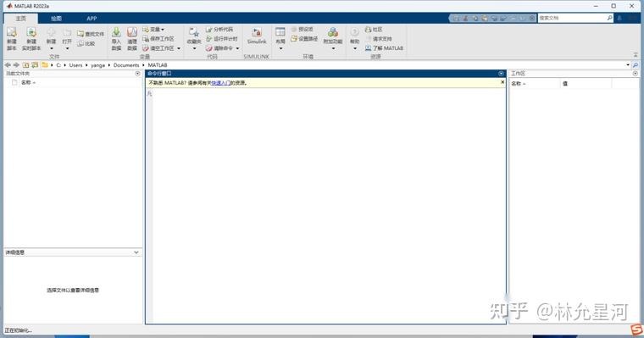This screenshot has width=644, height=338.
Task: Click the fx function browser icon
Action: (149, 94)
